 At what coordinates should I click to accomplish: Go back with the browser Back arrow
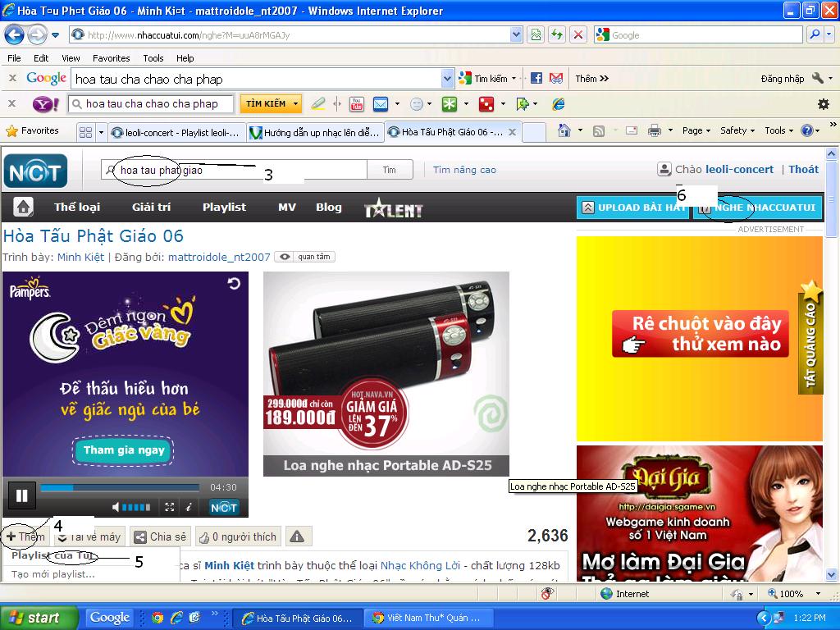(15, 35)
